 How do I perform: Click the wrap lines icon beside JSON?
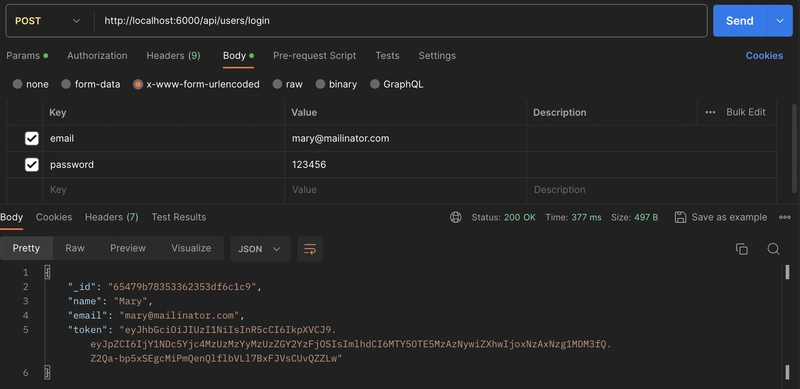pyautogui.click(x=310, y=249)
